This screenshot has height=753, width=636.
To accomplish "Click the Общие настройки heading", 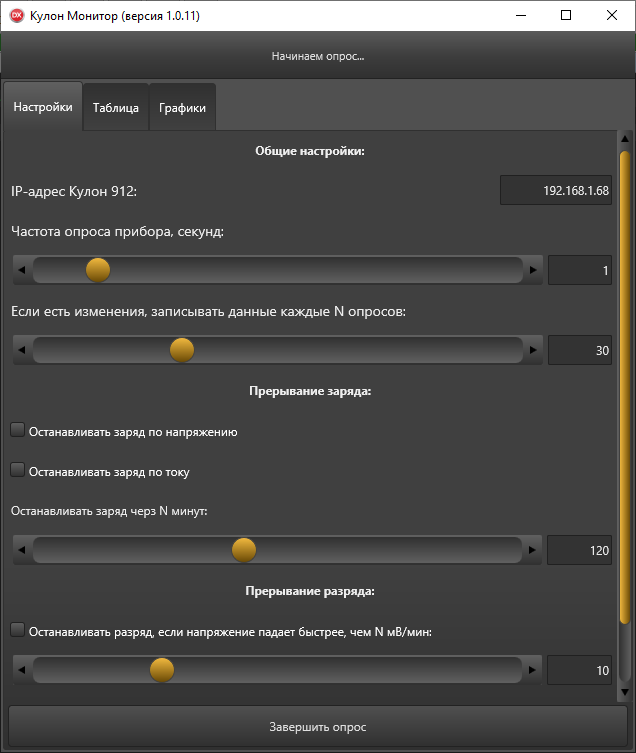I will pos(310,151).
